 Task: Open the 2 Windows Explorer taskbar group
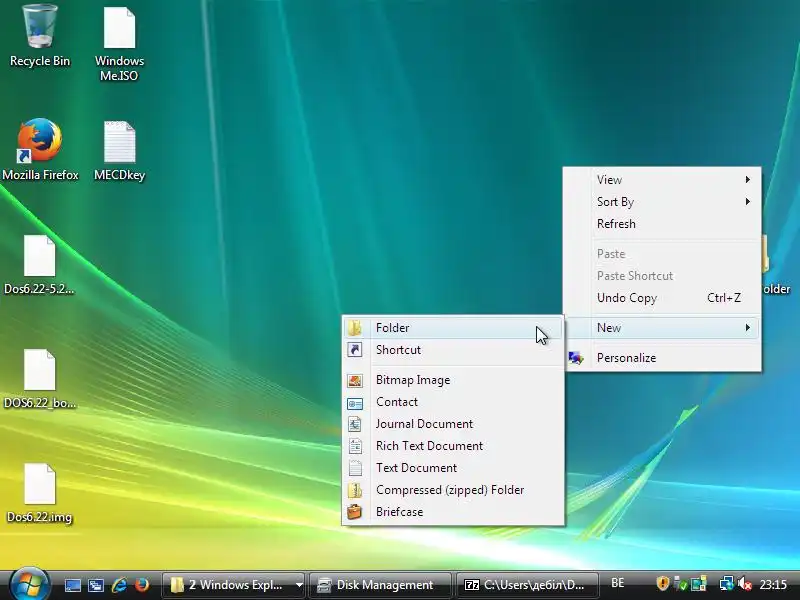click(x=234, y=585)
